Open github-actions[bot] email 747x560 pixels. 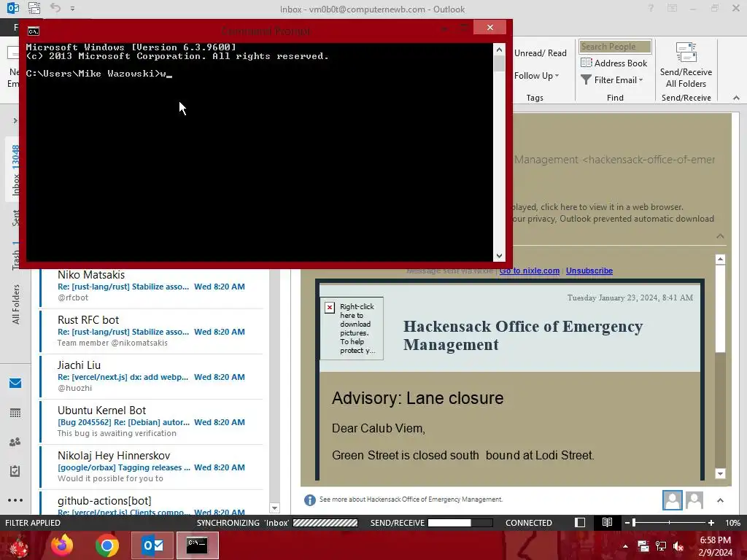152,503
